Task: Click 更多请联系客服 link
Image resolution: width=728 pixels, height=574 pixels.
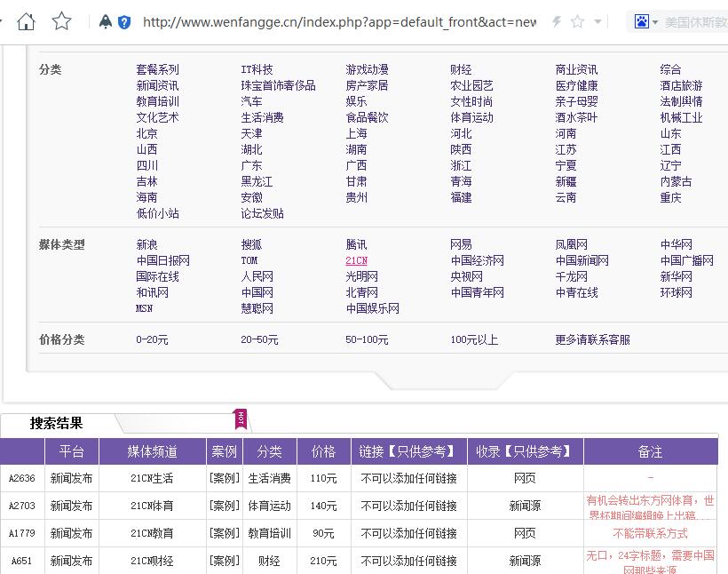Action: point(592,339)
